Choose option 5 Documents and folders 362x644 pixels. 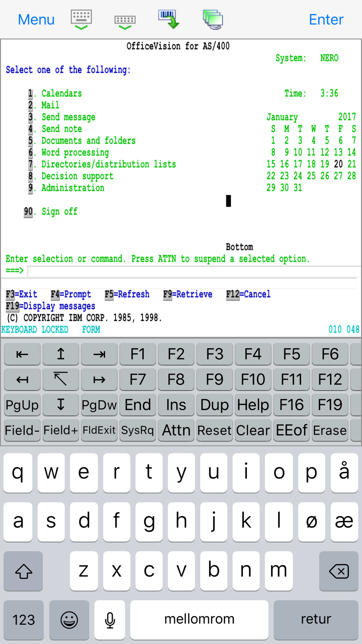click(x=82, y=141)
